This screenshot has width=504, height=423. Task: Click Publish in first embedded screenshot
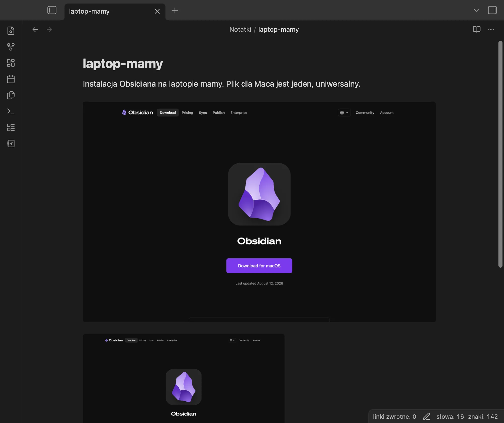pos(218,113)
